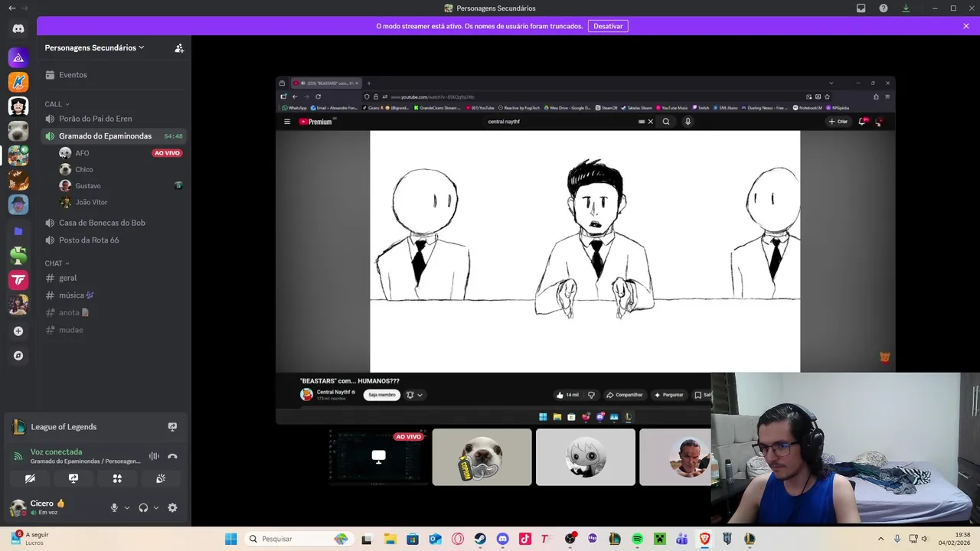Click the download update icon in title bar

tap(906, 8)
